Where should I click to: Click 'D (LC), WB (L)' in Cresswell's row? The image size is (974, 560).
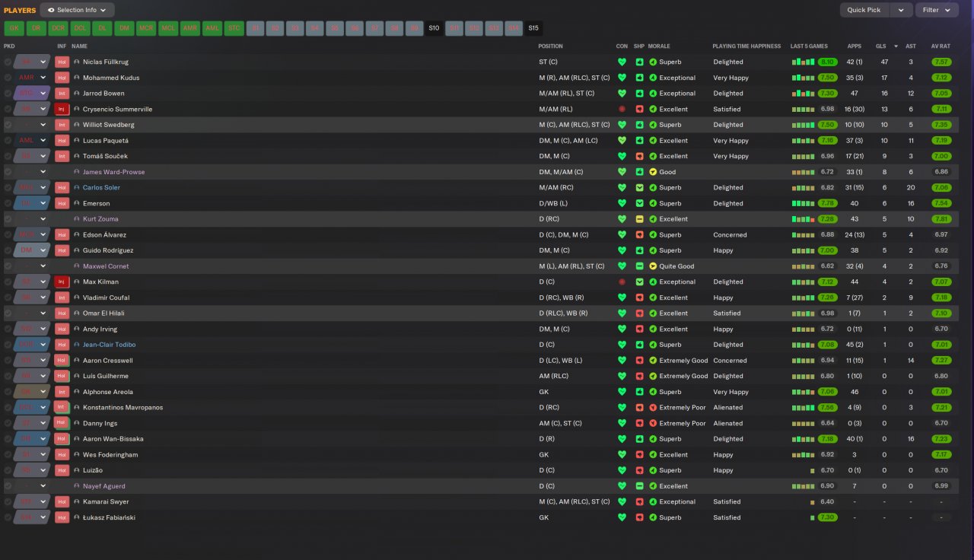[561, 361]
